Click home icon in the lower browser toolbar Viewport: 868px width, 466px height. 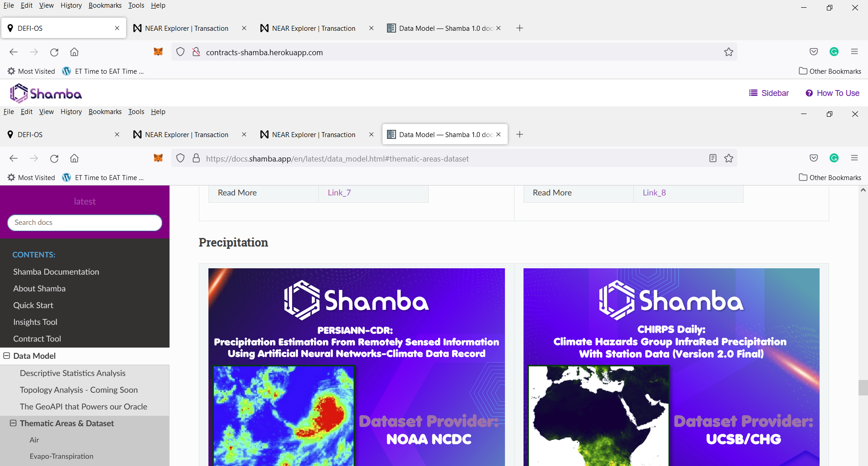pos(75,158)
